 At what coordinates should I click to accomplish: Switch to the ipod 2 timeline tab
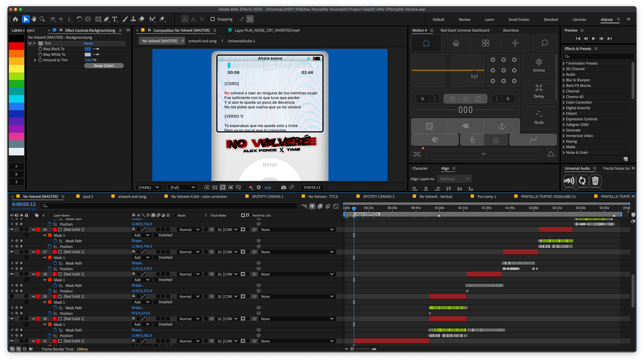(x=88, y=196)
